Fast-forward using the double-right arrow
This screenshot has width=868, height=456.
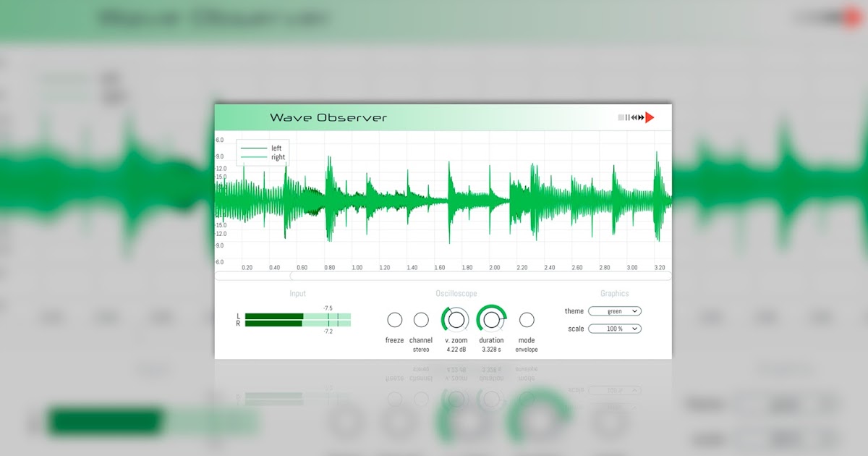tap(641, 117)
